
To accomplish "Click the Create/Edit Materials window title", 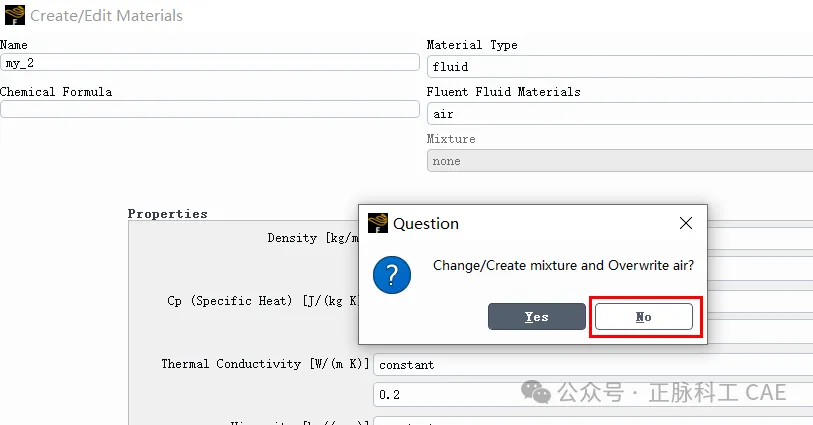I will click(x=106, y=16).
